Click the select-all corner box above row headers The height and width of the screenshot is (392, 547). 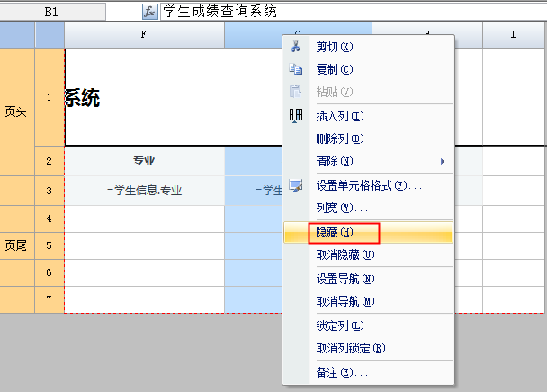49,34
